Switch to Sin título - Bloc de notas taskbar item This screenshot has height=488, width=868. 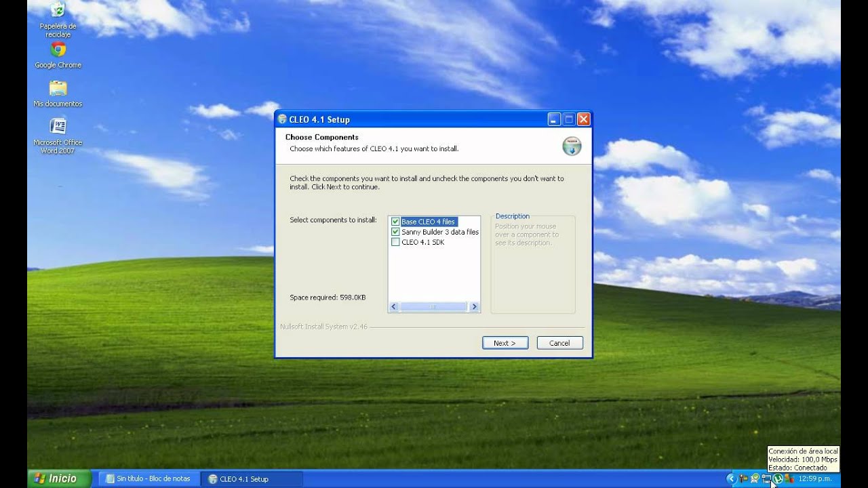pyautogui.click(x=149, y=479)
